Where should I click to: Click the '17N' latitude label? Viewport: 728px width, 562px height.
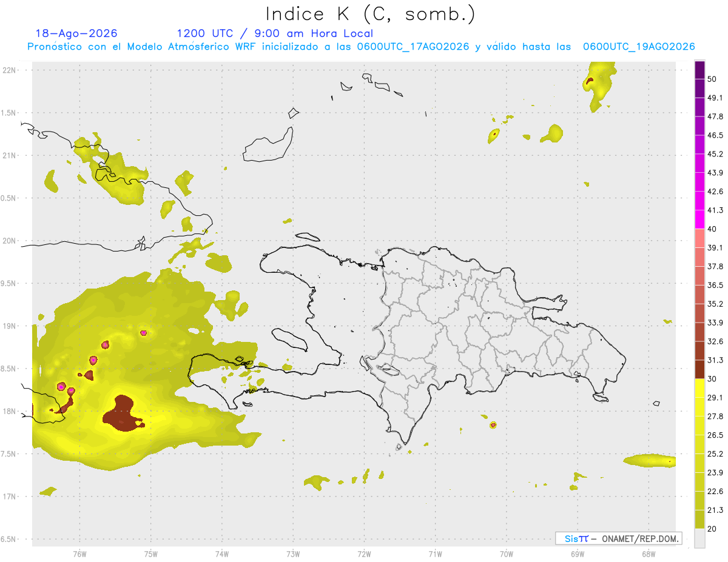point(10,497)
